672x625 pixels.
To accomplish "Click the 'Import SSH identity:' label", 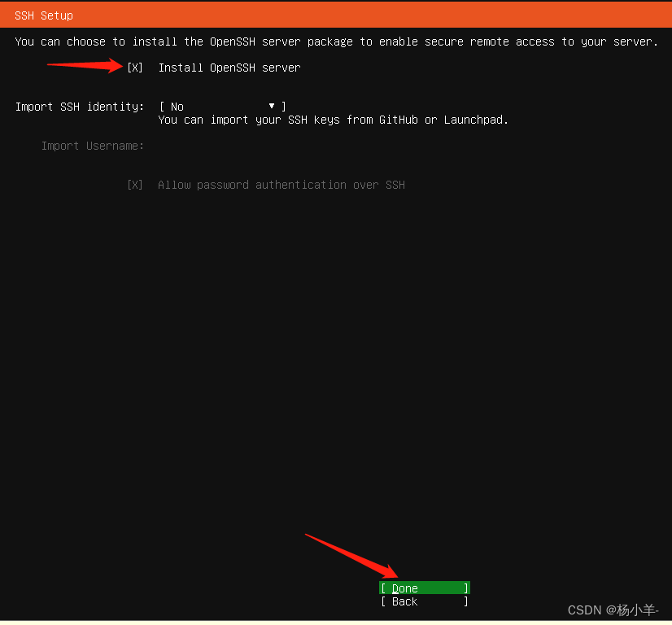I will pos(80,107).
